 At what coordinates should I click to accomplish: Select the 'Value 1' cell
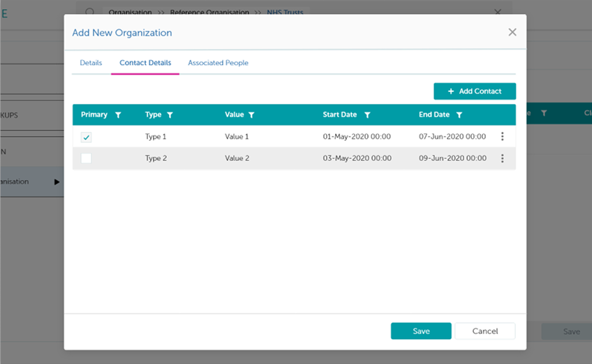237,137
